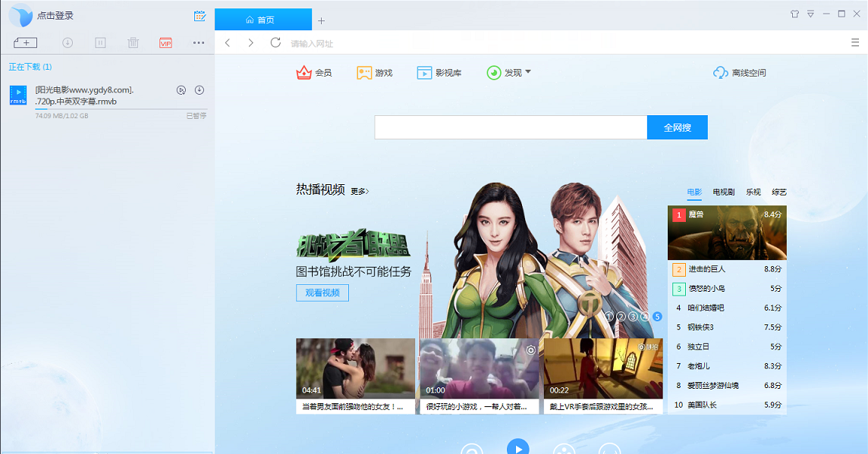Refresh the current page
Image resolution: width=868 pixels, height=454 pixels.
pyautogui.click(x=275, y=43)
